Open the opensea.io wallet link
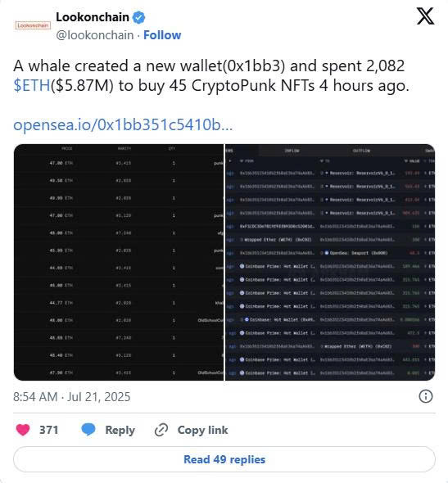Screen dimensions: 448x483 tap(123, 124)
